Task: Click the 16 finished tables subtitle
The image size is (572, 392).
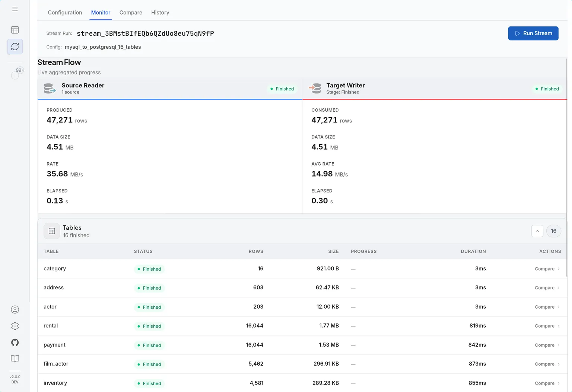Action: pyautogui.click(x=76, y=236)
